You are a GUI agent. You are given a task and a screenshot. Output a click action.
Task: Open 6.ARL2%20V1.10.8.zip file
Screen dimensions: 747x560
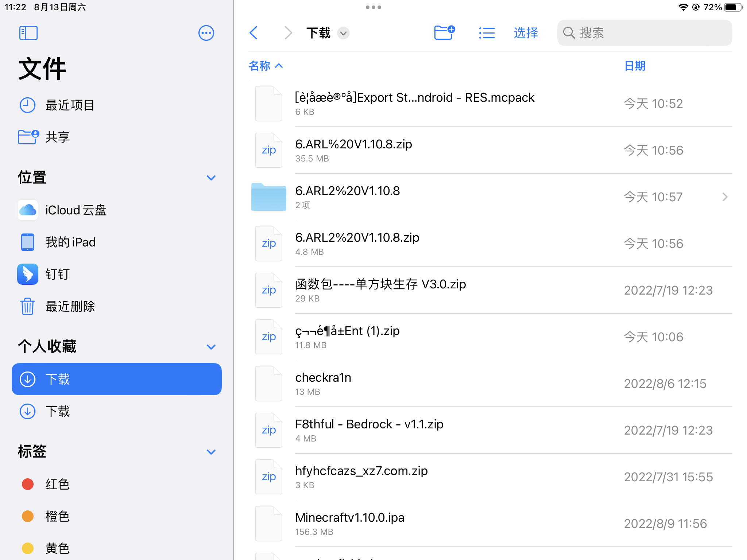(490, 244)
